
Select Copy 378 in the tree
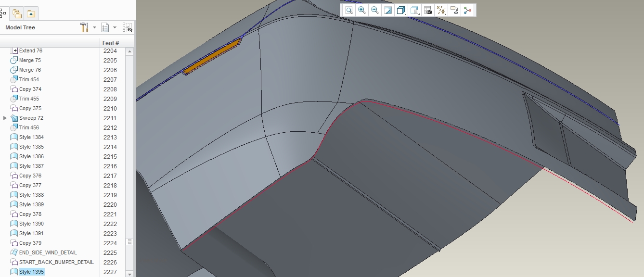[30, 214]
